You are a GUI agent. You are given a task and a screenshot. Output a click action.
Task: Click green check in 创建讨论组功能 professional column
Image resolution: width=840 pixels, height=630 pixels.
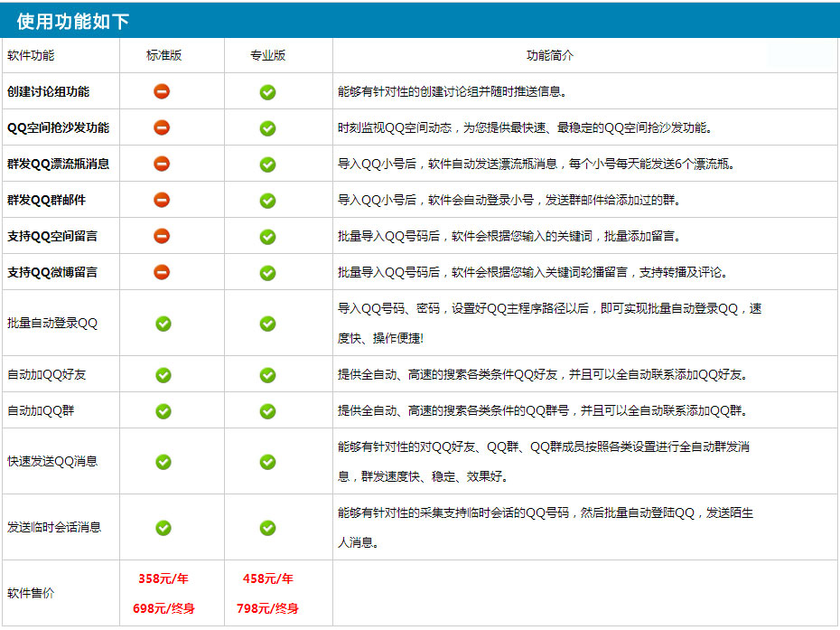point(268,92)
